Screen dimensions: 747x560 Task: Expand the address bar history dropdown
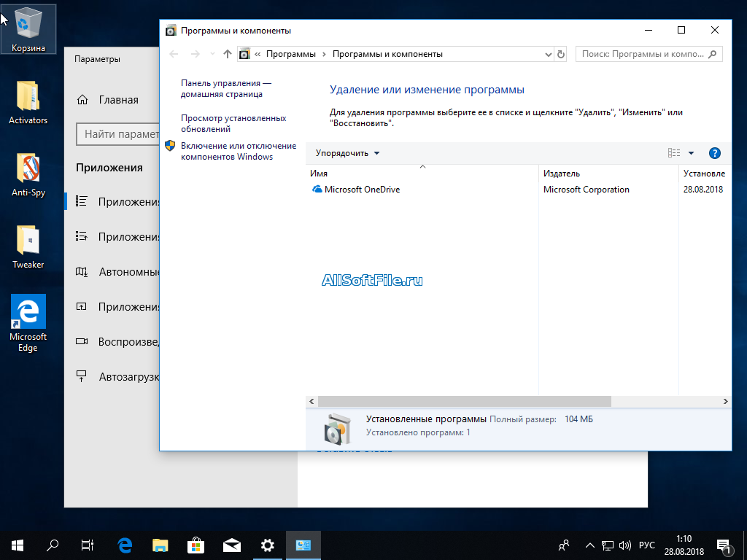549,54
